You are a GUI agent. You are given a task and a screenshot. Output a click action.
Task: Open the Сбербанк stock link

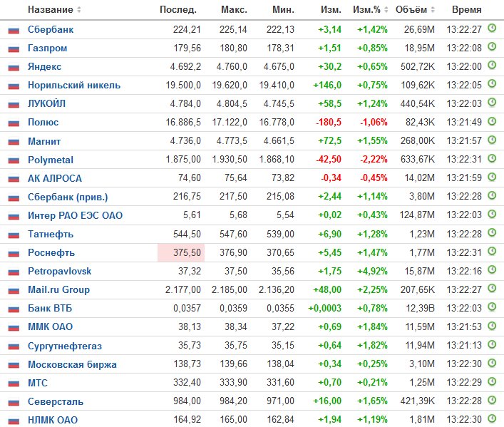pos(51,29)
